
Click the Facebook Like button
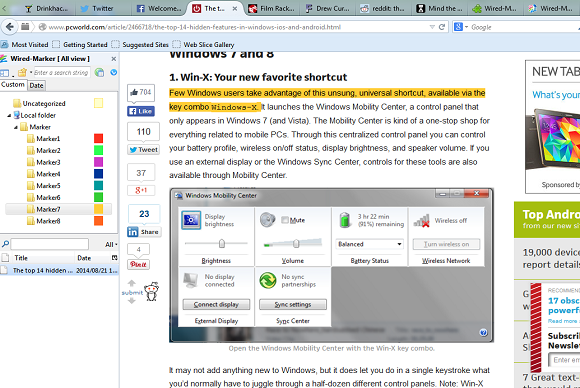click(141, 111)
